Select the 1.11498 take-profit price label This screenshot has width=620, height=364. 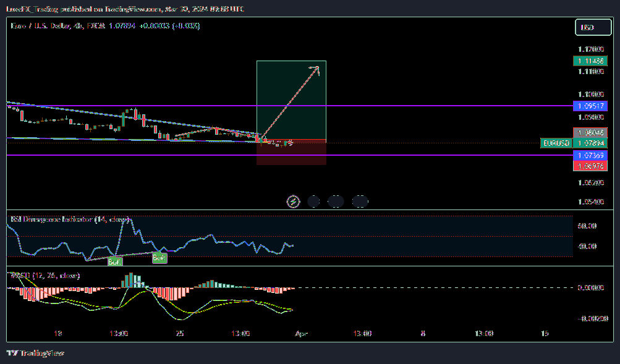(590, 61)
